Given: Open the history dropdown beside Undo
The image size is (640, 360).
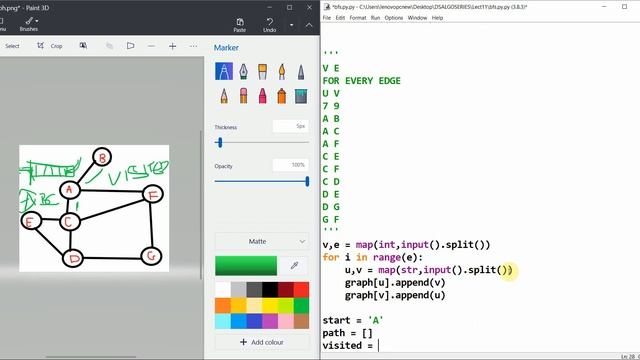Looking at the screenshot, I should click(x=291, y=25).
